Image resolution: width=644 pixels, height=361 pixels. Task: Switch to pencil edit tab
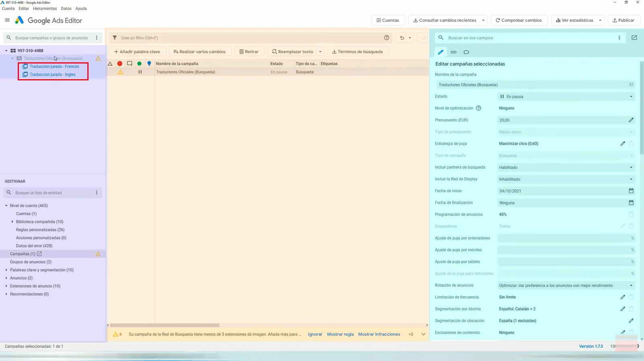point(441,52)
